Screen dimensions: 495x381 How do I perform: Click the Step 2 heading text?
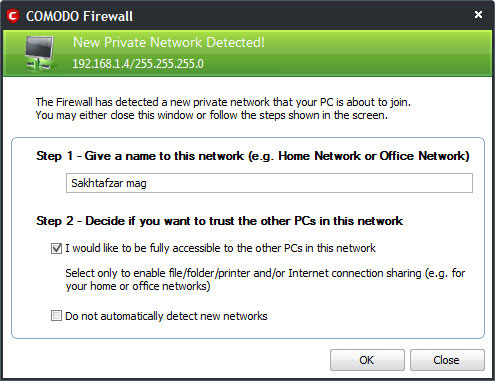(x=220, y=221)
